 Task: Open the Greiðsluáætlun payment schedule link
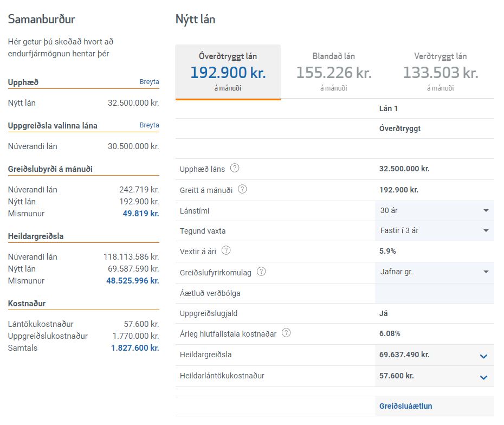(x=405, y=406)
